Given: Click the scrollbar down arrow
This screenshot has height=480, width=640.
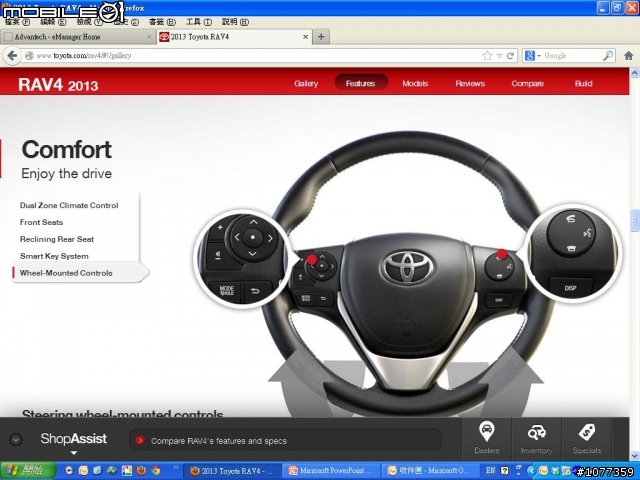Looking at the screenshot, I should tap(635, 455).
